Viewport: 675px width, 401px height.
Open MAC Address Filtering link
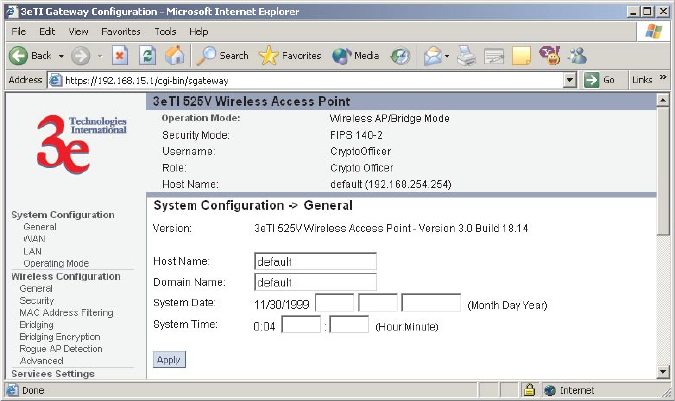(x=66, y=312)
